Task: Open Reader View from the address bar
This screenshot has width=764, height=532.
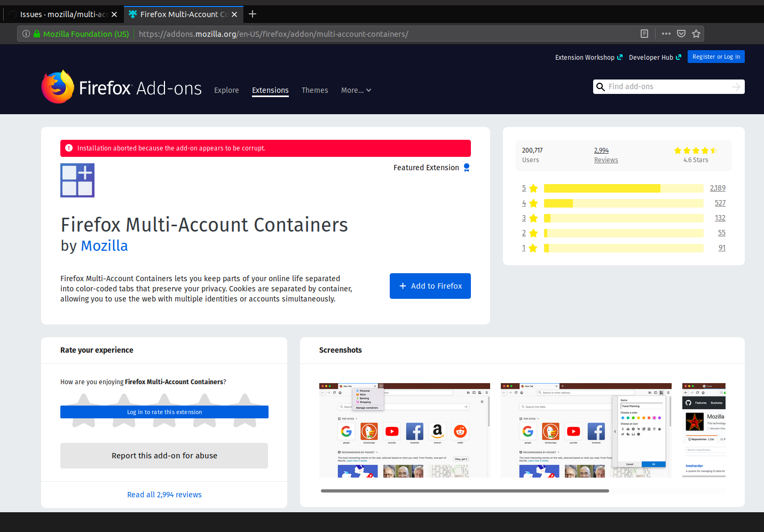Action: pos(644,33)
